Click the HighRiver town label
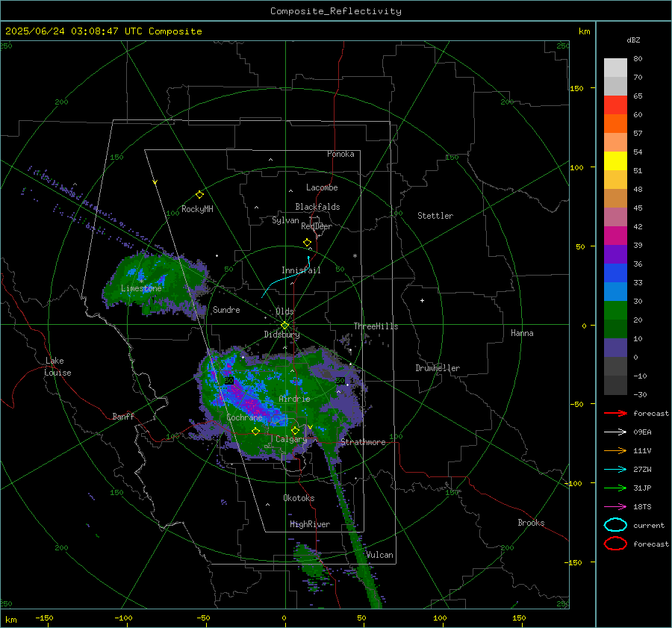The height and width of the screenshot is (628, 672). click(310, 524)
